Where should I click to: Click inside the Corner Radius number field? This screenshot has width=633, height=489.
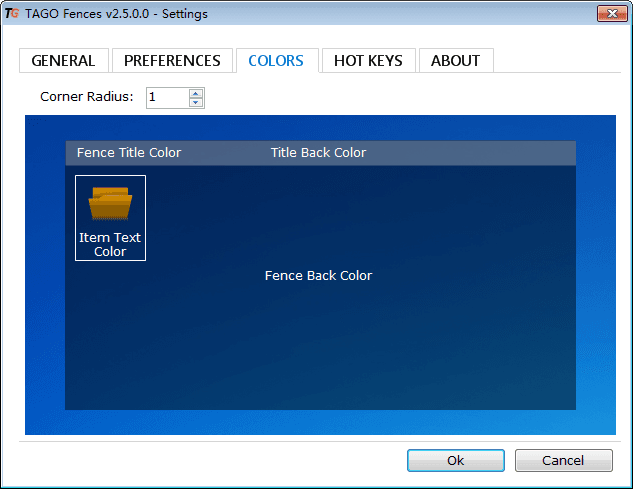coord(166,97)
